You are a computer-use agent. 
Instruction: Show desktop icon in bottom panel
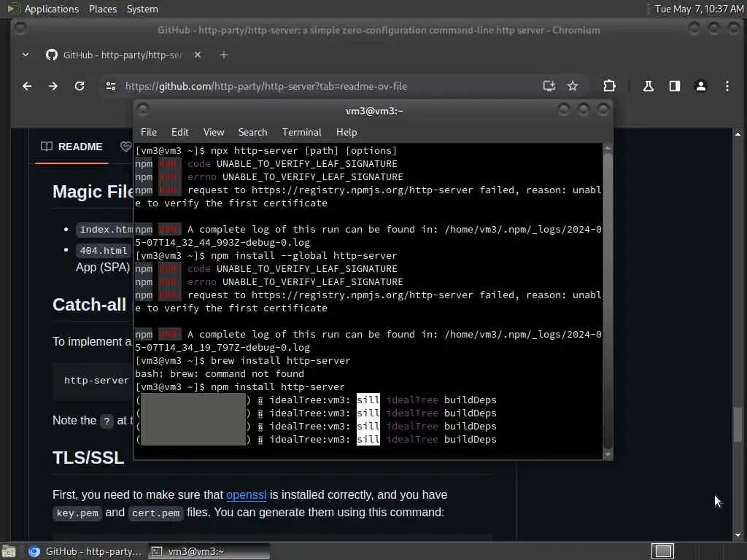(x=9, y=551)
